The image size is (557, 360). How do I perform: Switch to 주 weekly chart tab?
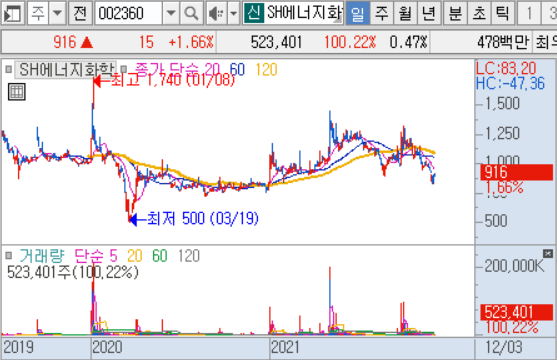pos(382,14)
